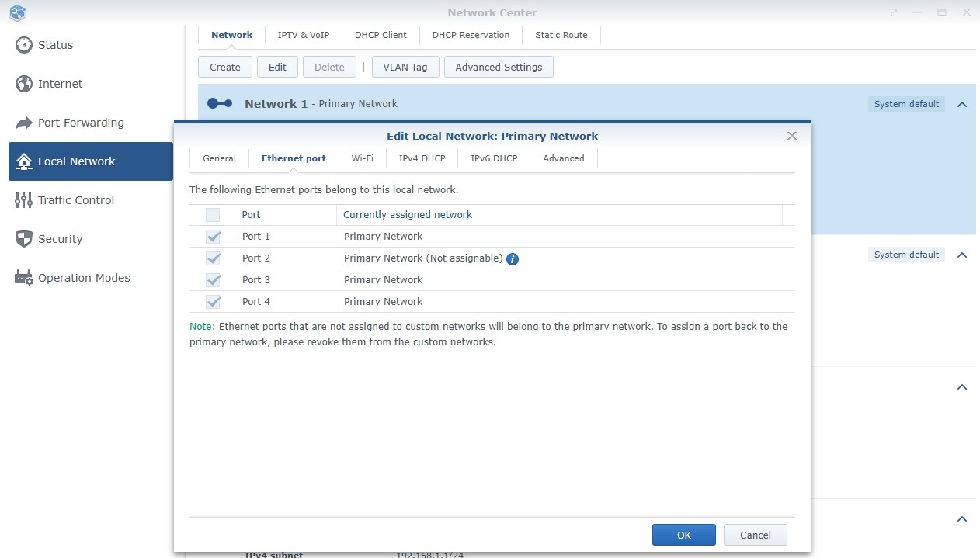Click OK to confirm network edit
This screenshot has width=980, height=558.
click(x=683, y=535)
